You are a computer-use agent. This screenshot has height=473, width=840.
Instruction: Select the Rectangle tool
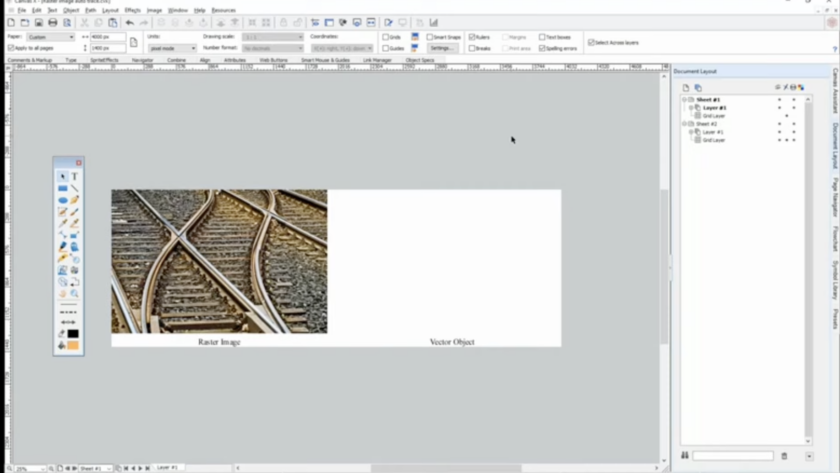63,189
